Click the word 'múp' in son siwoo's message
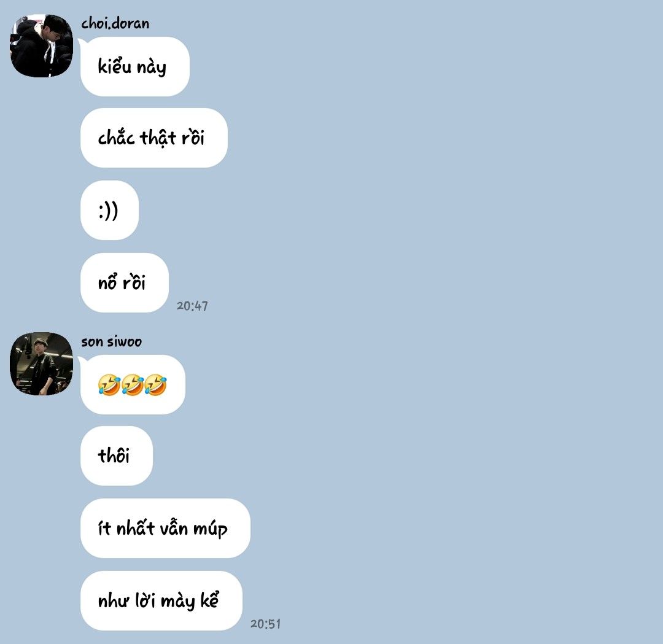This screenshot has width=663, height=644. coord(210,529)
